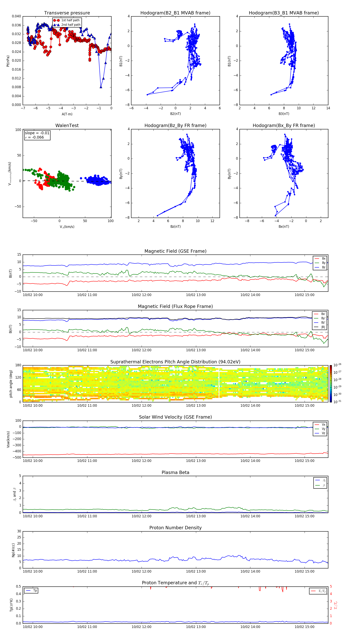Click the '2nd half path' legend entry

click(x=67, y=25)
